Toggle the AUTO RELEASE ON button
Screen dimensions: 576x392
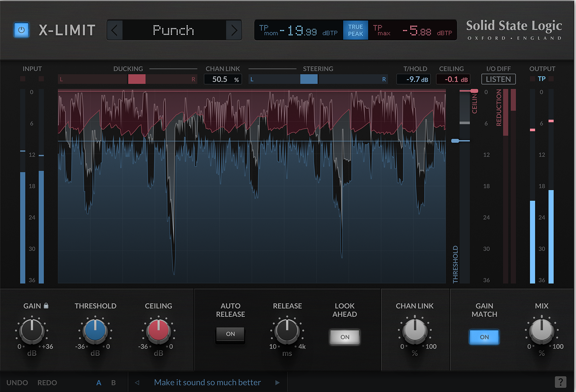pyautogui.click(x=230, y=334)
